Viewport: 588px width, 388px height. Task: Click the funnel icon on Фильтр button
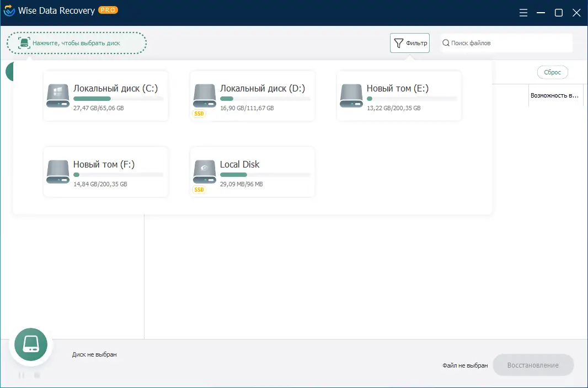click(x=399, y=43)
